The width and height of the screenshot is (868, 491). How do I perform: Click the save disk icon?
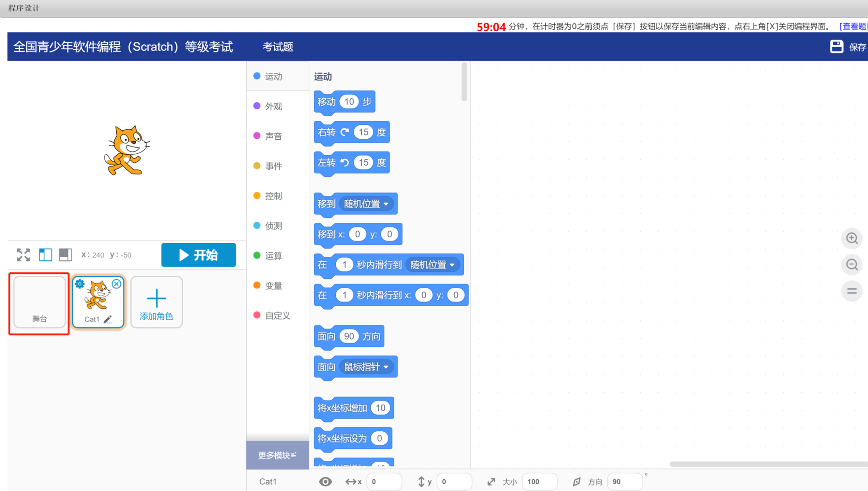836,47
